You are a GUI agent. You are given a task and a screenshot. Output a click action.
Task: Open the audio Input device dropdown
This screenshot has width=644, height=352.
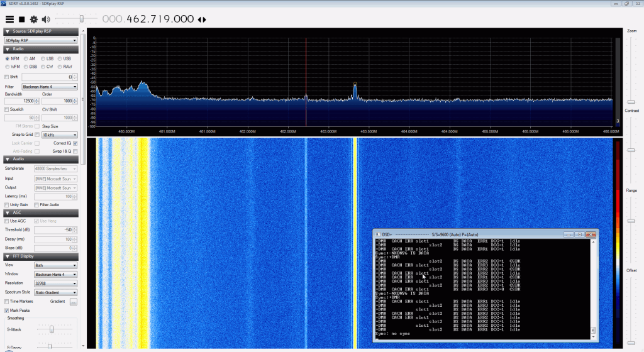pyautogui.click(x=55, y=179)
